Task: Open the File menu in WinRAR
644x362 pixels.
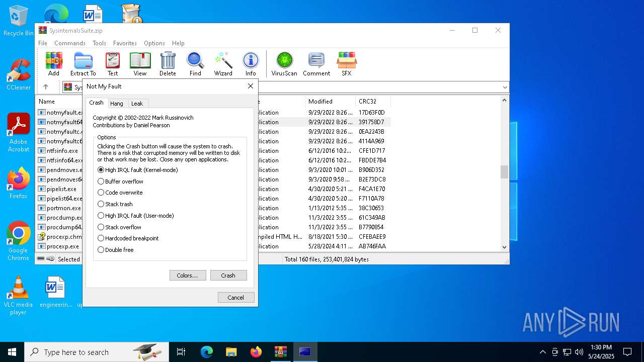Action: [43, 43]
